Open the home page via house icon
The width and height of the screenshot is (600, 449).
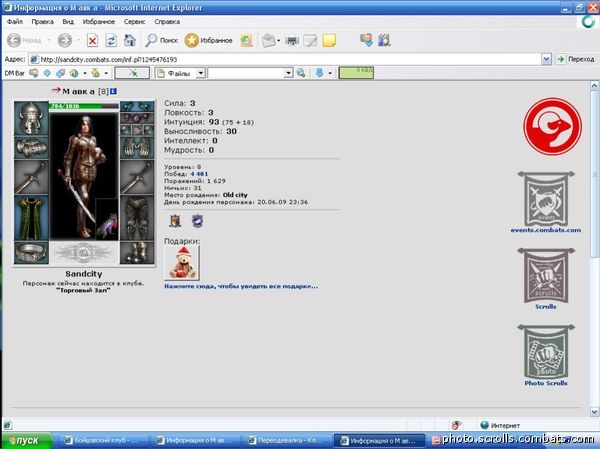[x=130, y=40]
